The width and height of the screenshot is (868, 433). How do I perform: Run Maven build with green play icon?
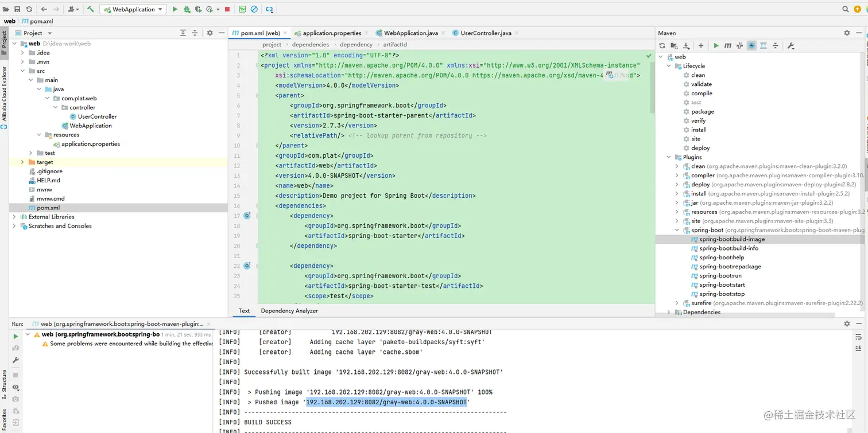[x=716, y=46]
